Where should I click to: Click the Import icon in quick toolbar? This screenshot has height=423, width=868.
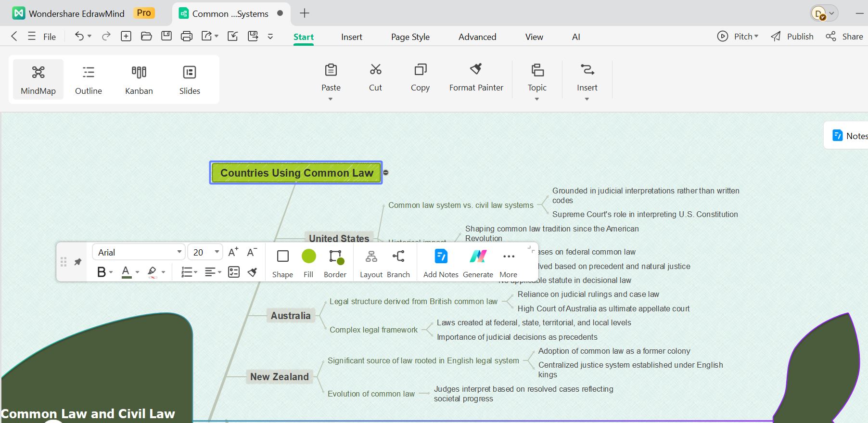tap(232, 36)
